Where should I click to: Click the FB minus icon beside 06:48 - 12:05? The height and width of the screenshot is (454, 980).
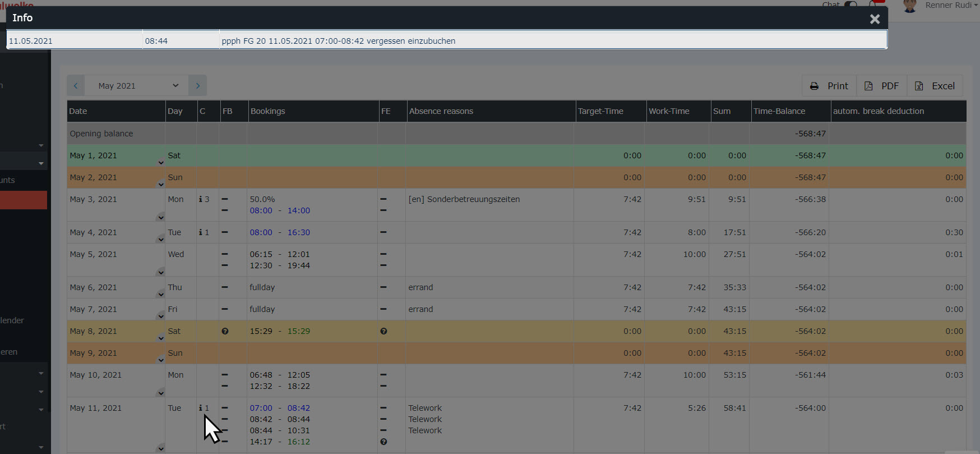(x=225, y=375)
